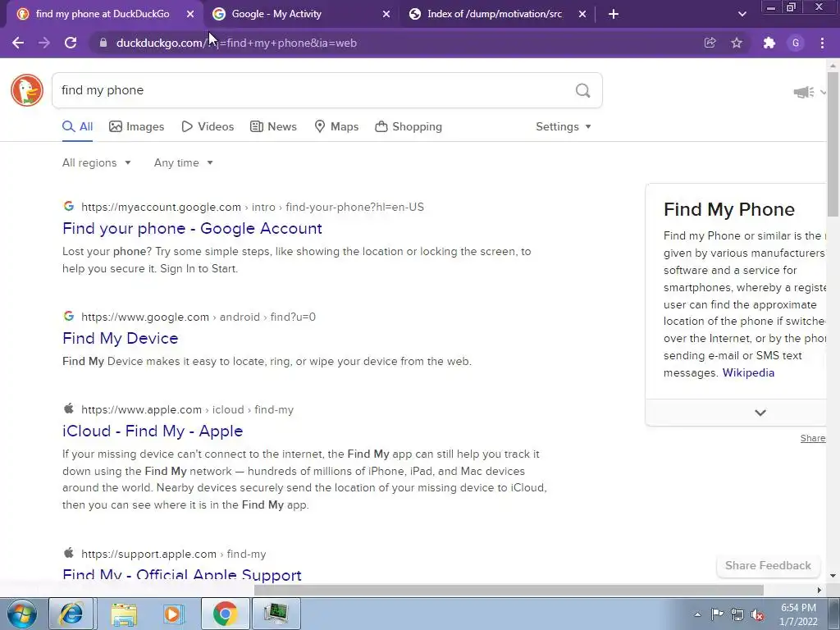The image size is (840, 630).
Task: Follow the Wikipedia link in info box
Action: click(748, 373)
